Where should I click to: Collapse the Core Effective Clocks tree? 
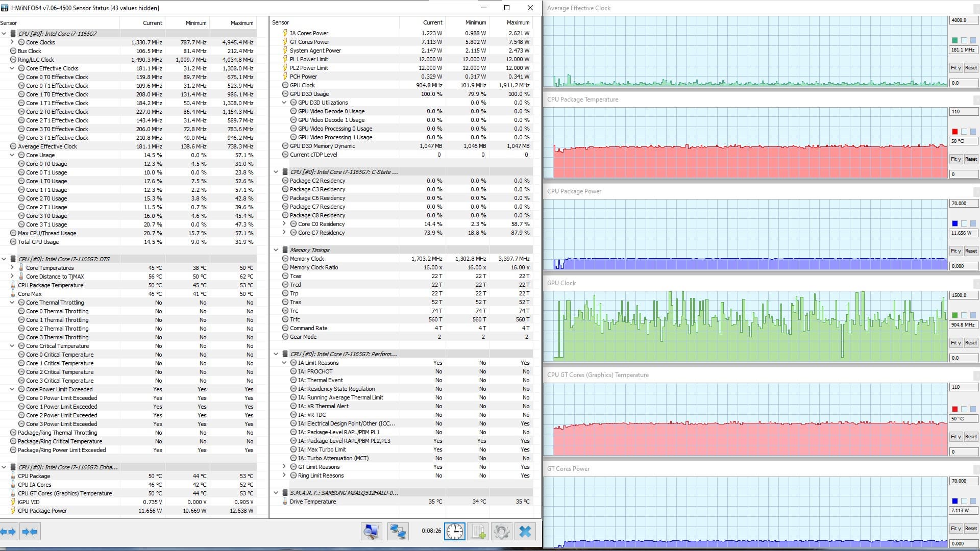coord(12,68)
